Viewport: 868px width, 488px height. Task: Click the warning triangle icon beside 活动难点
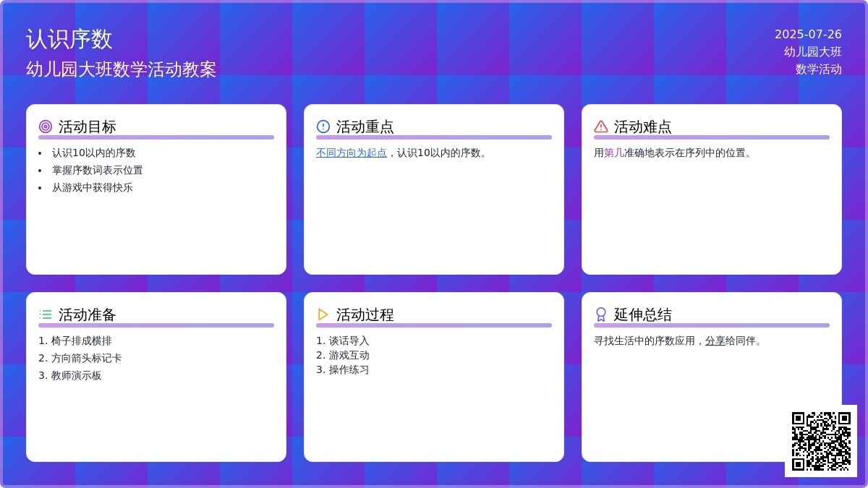(601, 127)
